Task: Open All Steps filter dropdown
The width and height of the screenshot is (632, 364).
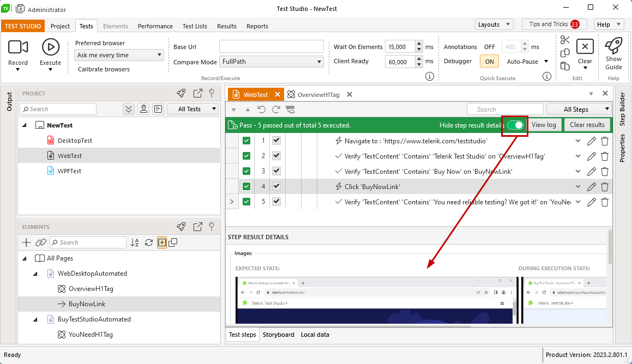Action: [579, 110]
